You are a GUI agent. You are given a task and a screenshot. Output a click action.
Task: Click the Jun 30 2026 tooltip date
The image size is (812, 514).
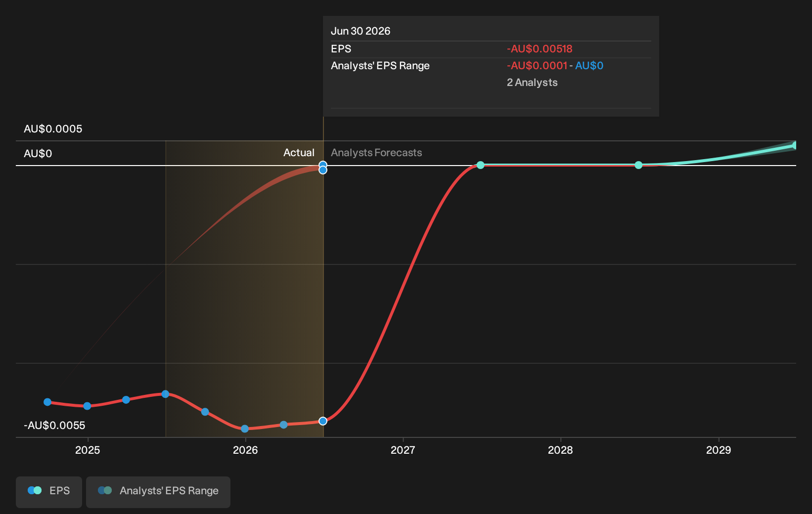361,31
